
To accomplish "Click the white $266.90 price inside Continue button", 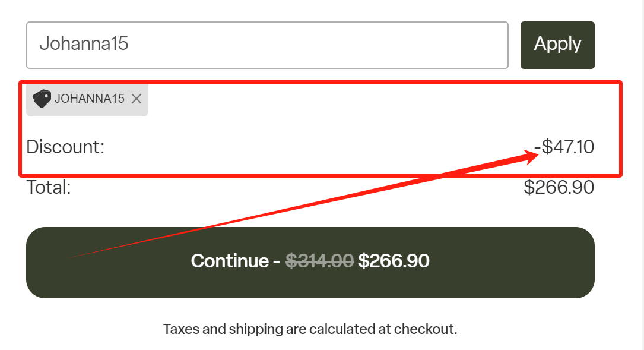I will point(394,261).
